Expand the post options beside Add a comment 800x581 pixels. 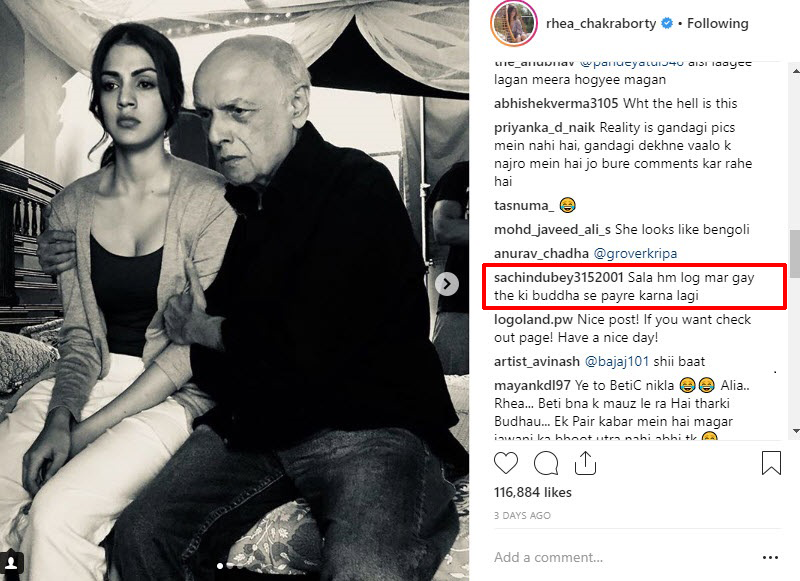click(769, 556)
